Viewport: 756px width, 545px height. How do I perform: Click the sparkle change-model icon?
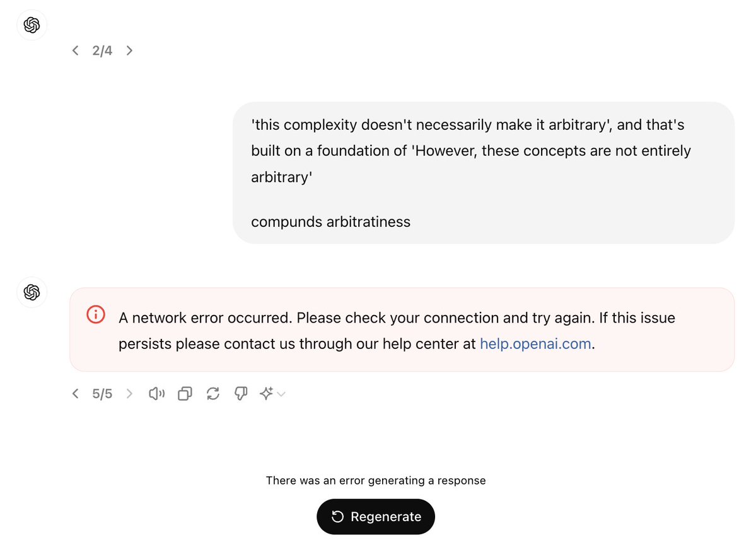point(266,394)
